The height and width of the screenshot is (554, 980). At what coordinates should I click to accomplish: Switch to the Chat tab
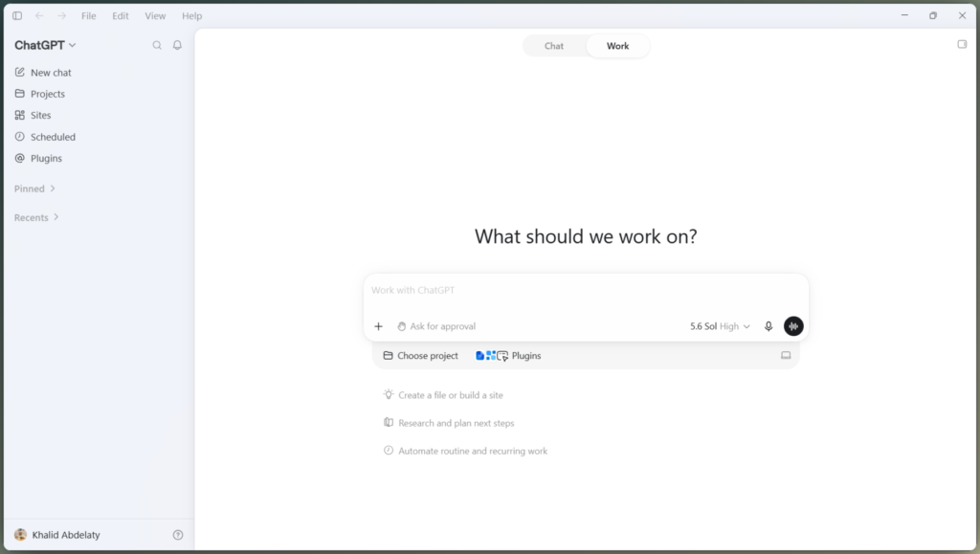554,46
